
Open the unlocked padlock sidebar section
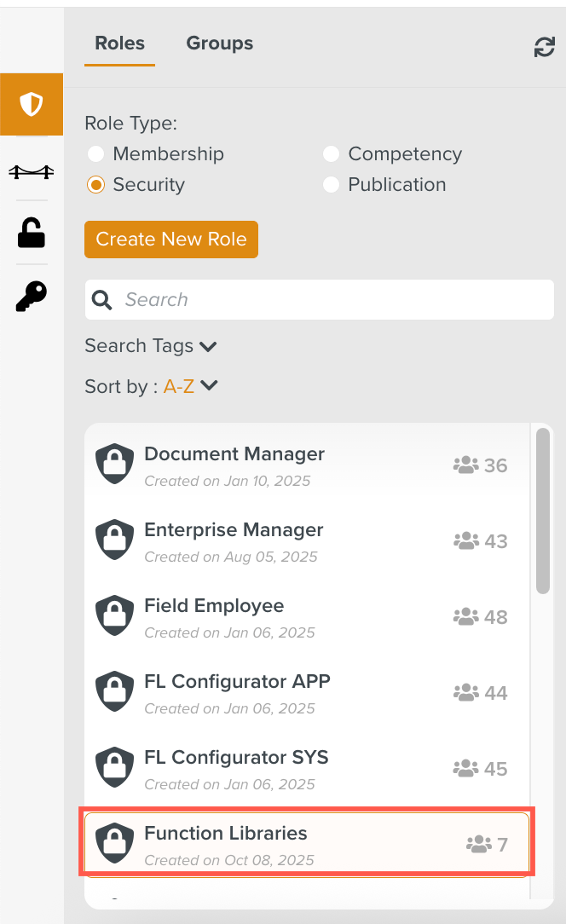pyautogui.click(x=32, y=233)
